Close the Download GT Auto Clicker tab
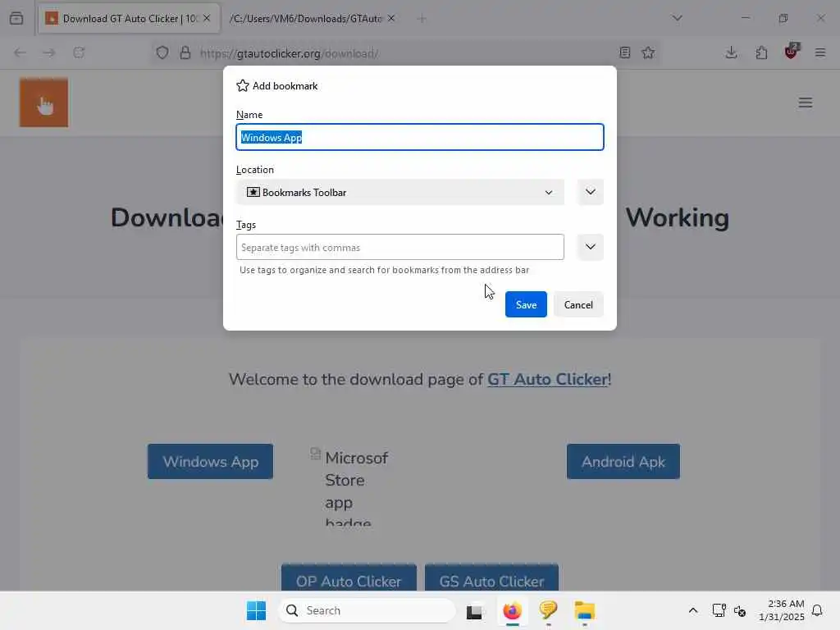 coord(207,18)
